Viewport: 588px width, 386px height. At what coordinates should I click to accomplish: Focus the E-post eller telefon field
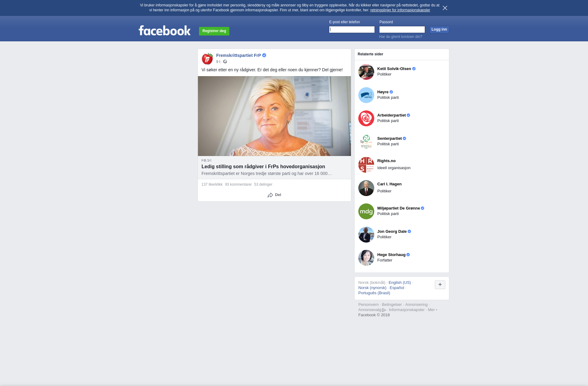click(x=352, y=30)
